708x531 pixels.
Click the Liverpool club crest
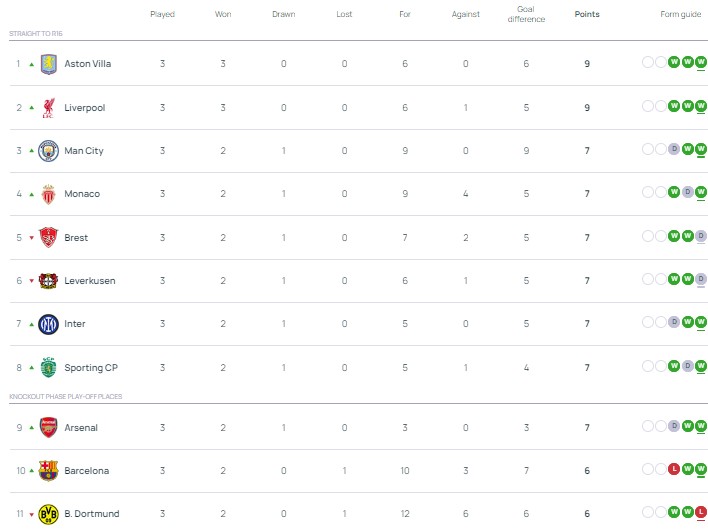click(x=48, y=107)
